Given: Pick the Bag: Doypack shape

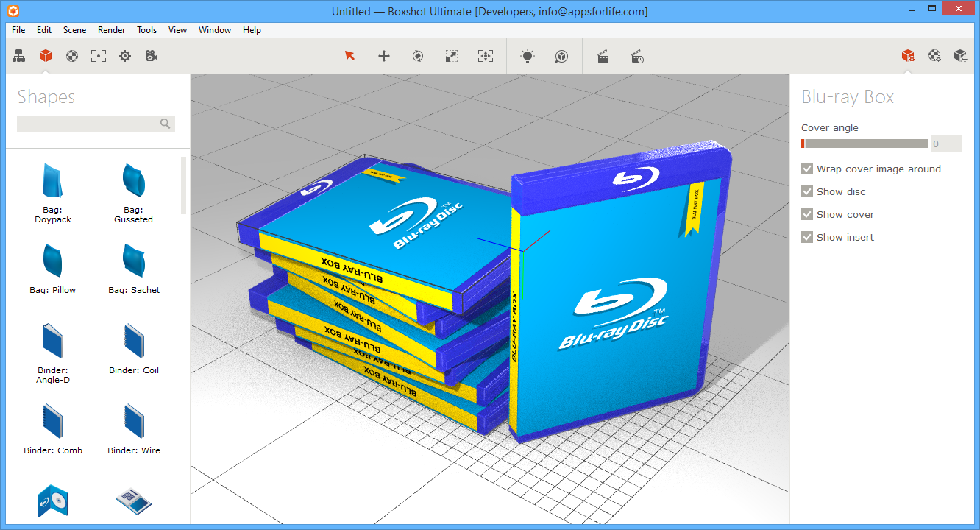Looking at the screenshot, I should (53, 193).
